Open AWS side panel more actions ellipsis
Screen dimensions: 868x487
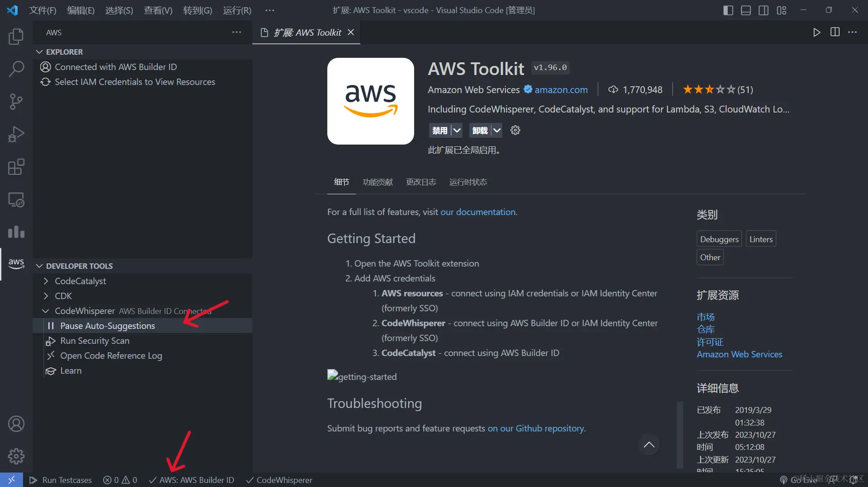click(x=236, y=32)
